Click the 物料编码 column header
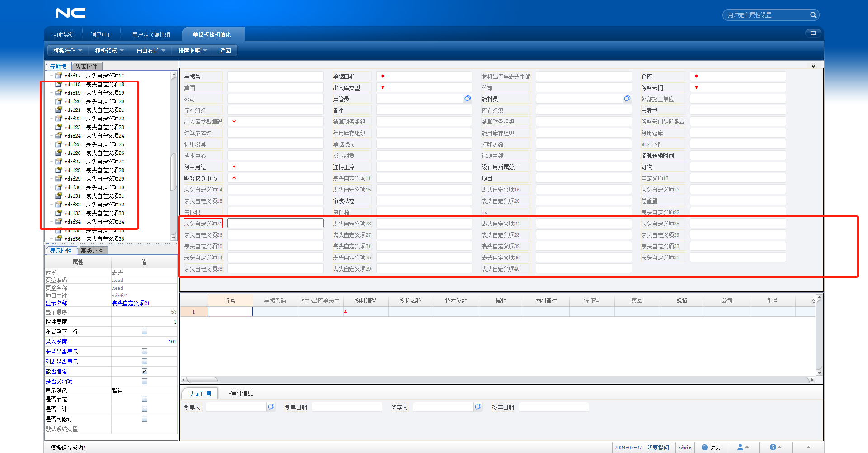Viewport: 868px width, 453px height. click(365, 300)
